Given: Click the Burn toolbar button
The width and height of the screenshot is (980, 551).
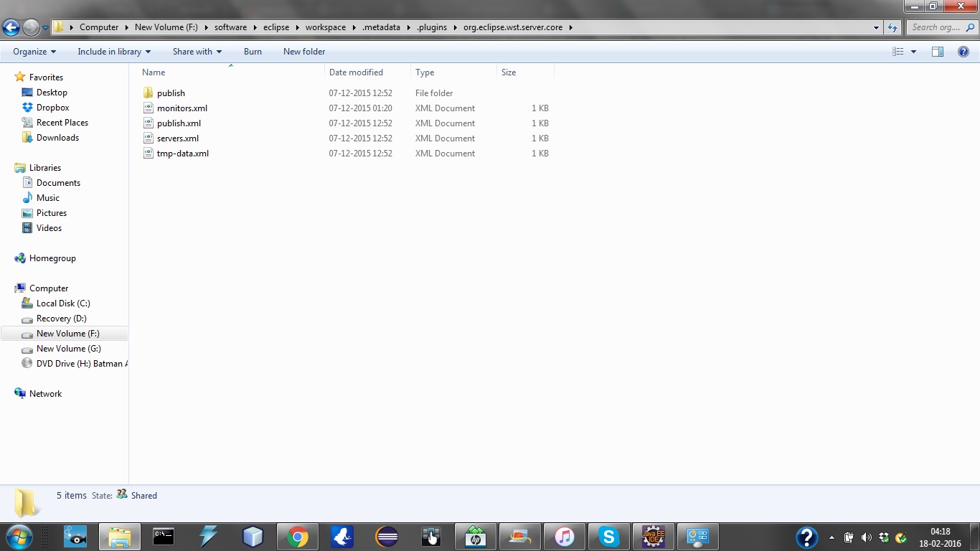Looking at the screenshot, I should point(253,52).
